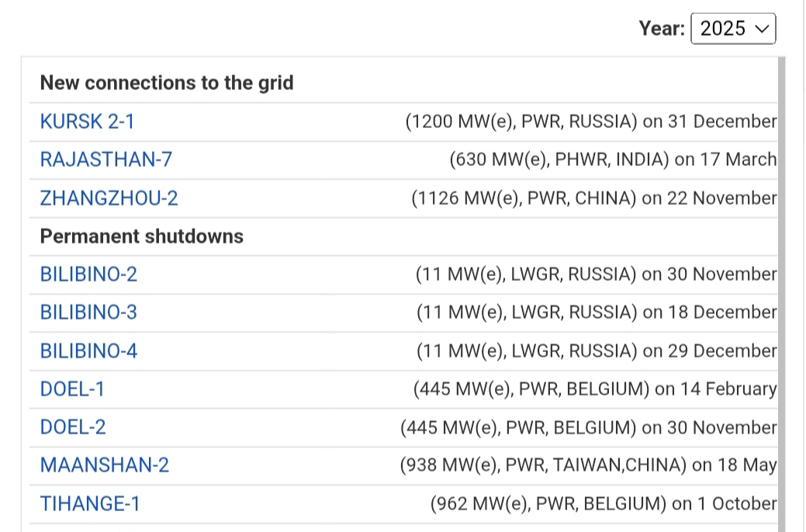Click the ZHANGZHOU-2 link
Screen dimensions: 806x532
(109, 198)
